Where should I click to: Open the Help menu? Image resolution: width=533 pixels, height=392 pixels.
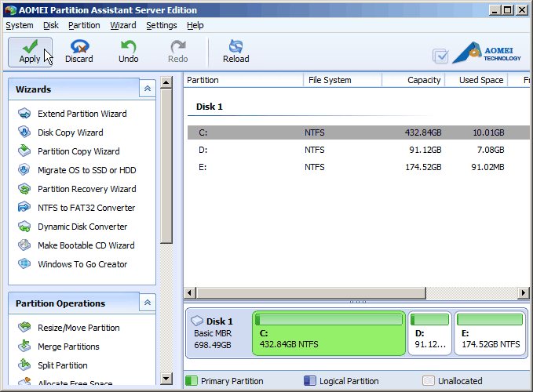pos(195,25)
